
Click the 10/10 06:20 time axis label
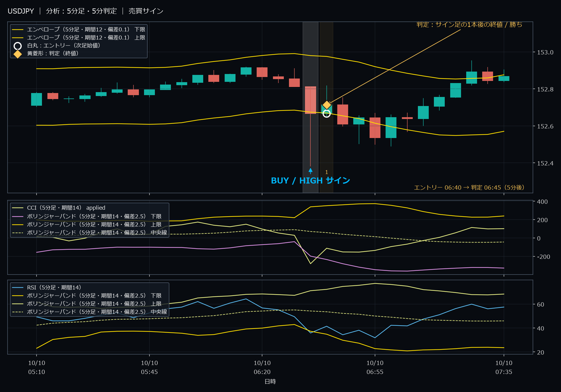[262, 368]
